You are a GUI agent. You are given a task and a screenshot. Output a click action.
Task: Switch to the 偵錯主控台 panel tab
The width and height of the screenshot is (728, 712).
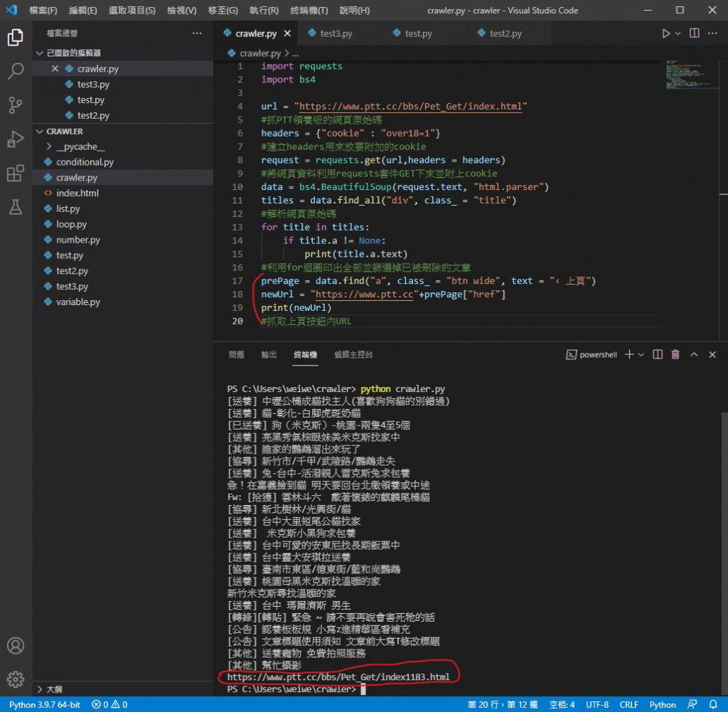pyautogui.click(x=353, y=355)
